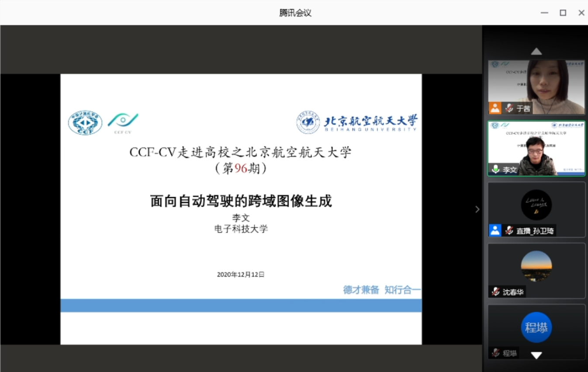
Task: Select 李文's video tile
Action: coord(536,149)
